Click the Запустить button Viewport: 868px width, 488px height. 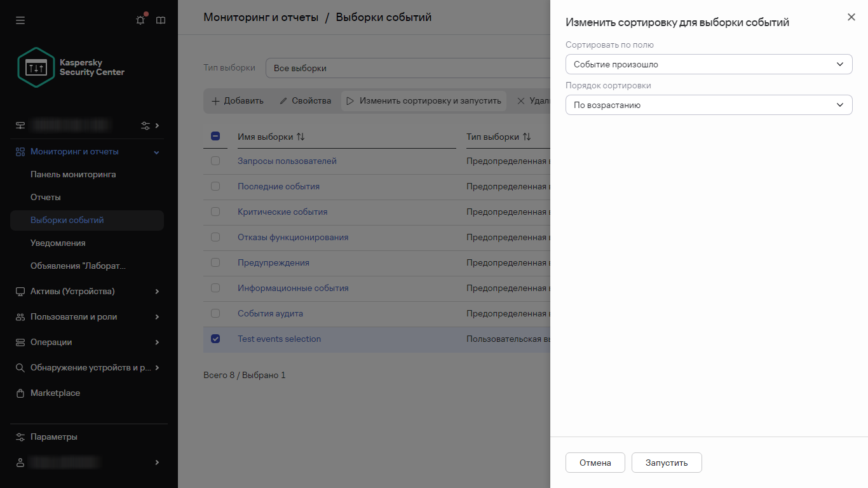(x=666, y=463)
